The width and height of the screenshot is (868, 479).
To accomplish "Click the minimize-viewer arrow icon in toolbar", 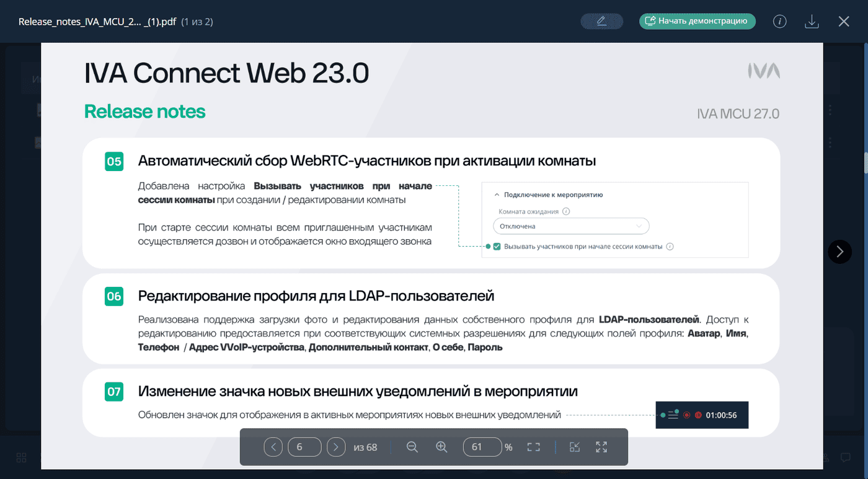I will click(575, 447).
